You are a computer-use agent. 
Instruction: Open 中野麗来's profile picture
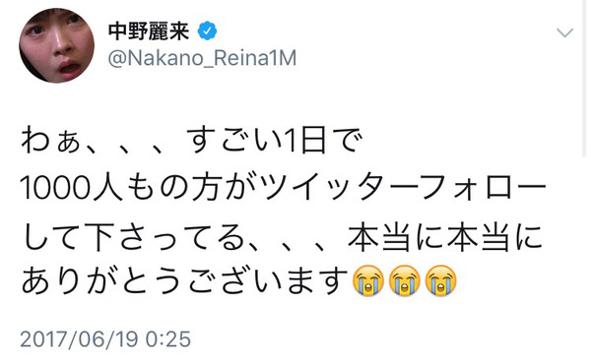(57, 45)
